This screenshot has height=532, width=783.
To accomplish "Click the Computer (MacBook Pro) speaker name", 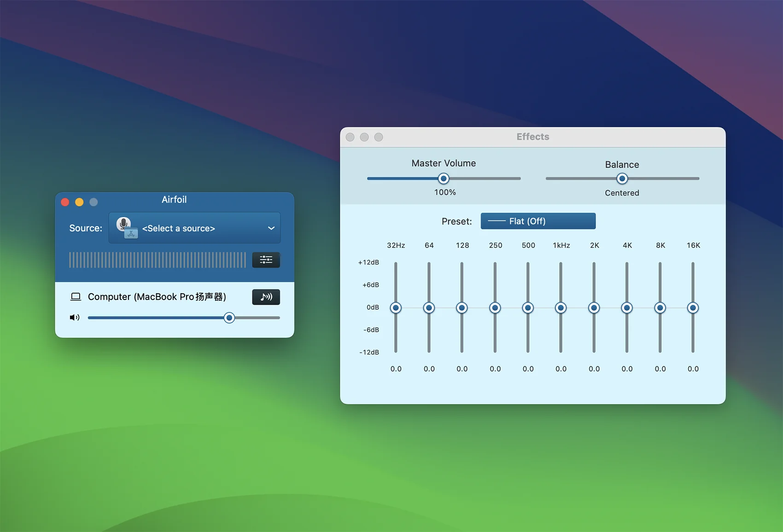I will (157, 297).
